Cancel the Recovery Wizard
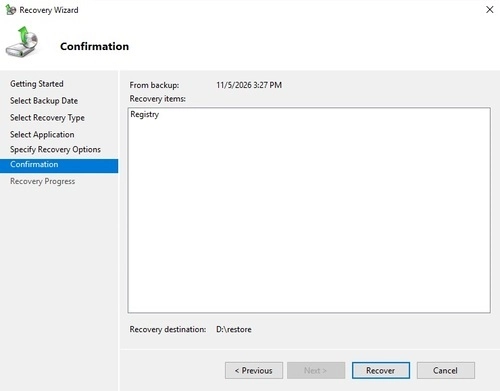Screen dimensions: 500x391 (446, 370)
